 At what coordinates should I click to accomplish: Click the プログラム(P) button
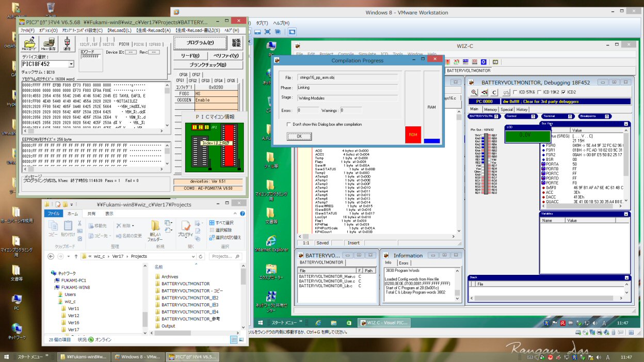(200, 43)
